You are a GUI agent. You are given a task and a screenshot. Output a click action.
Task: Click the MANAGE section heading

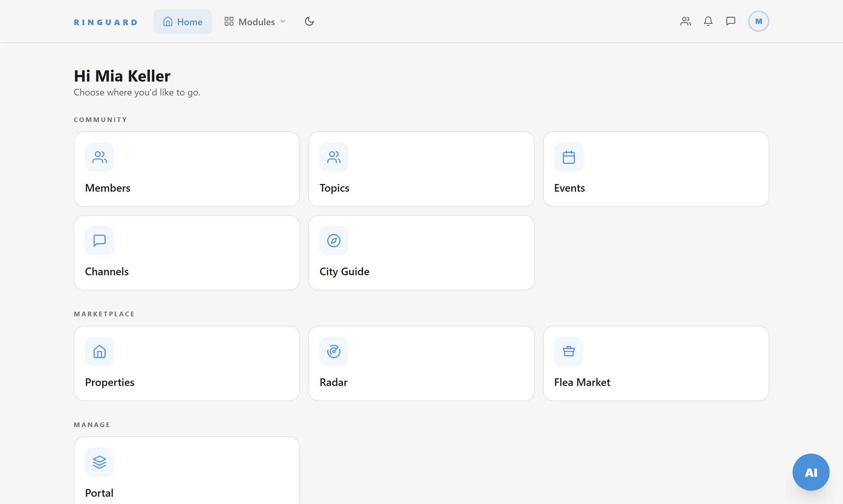[92, 424]
